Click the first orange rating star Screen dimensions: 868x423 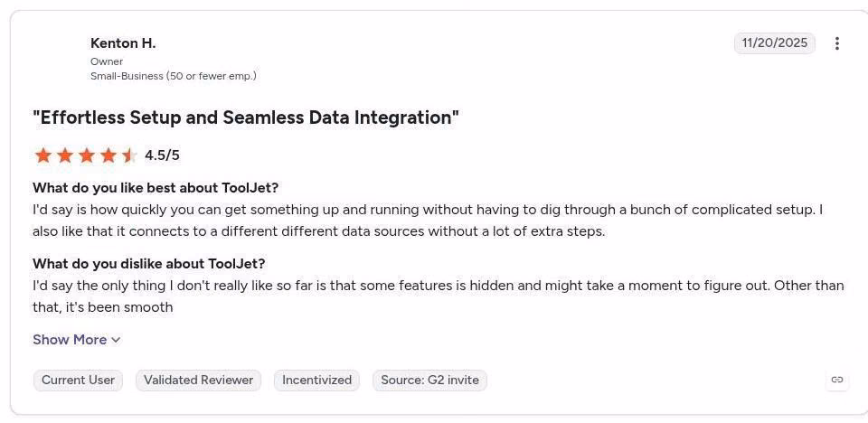pyautogui.click(x=42, y=155)
